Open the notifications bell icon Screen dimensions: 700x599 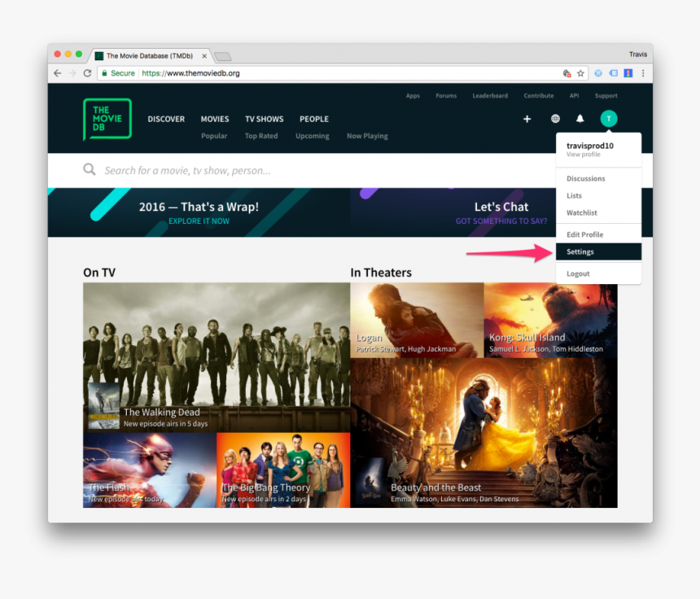tap(580, 118)
